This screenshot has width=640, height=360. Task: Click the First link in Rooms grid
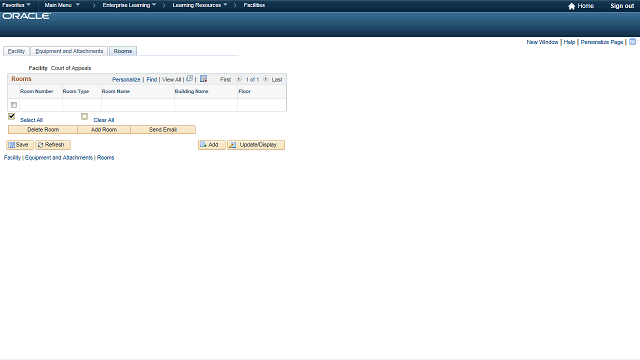click(x=225, y=80)
